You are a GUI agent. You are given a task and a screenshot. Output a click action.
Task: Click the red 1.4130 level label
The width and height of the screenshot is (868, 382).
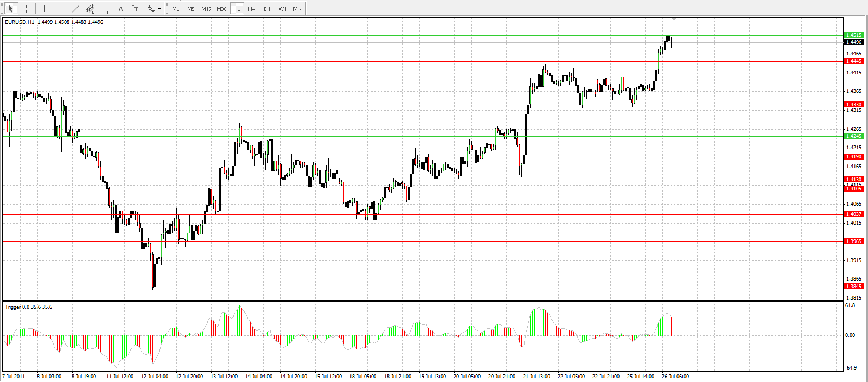click(854, 180)
